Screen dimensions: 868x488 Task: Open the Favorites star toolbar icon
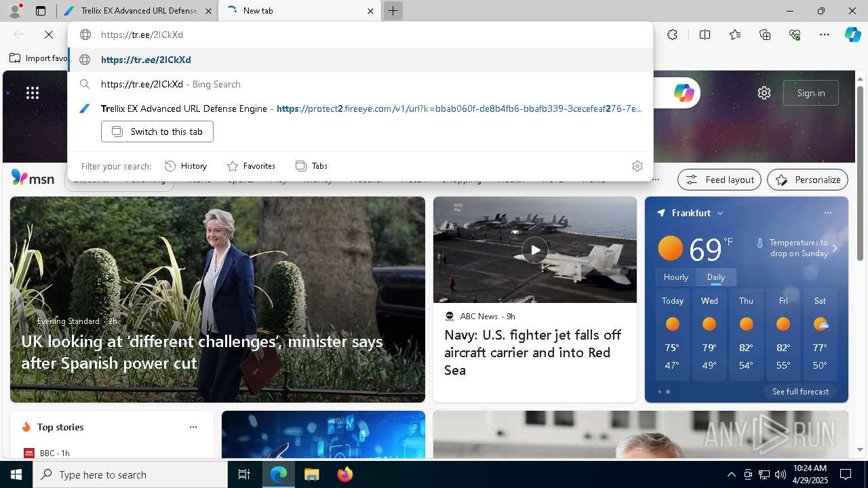735,35
